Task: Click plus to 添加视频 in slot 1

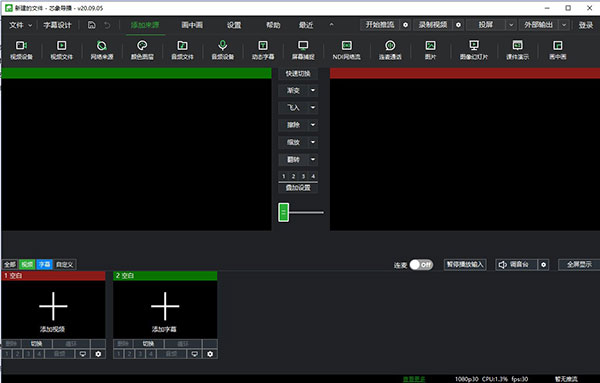Action: tap(53, 306)
